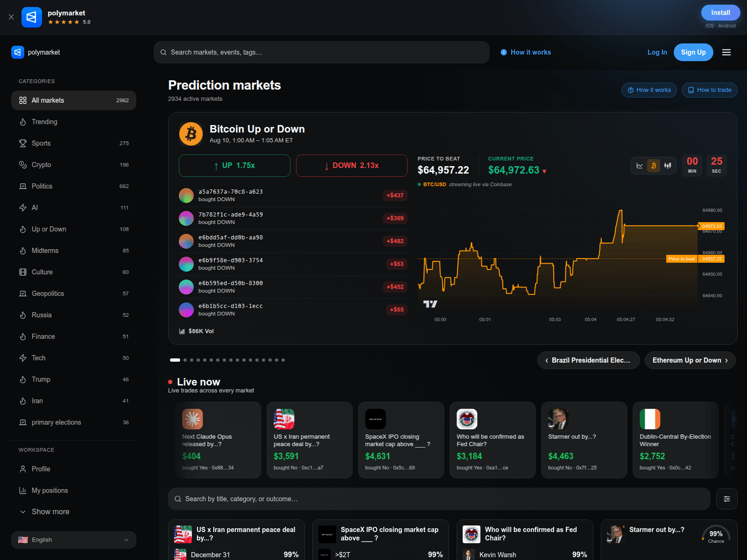Click the >$2T outcome row
This screenshot has width=747, height=560.
coord(381,554)
